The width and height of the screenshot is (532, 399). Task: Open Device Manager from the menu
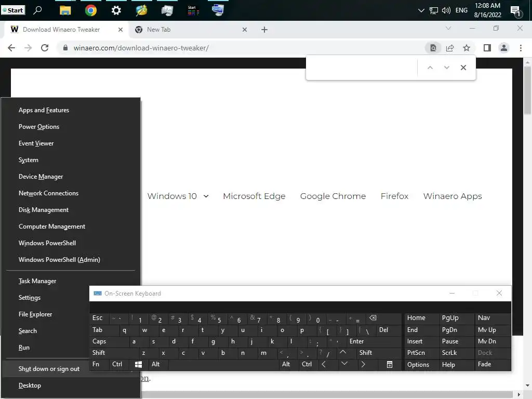pos(71,177)
